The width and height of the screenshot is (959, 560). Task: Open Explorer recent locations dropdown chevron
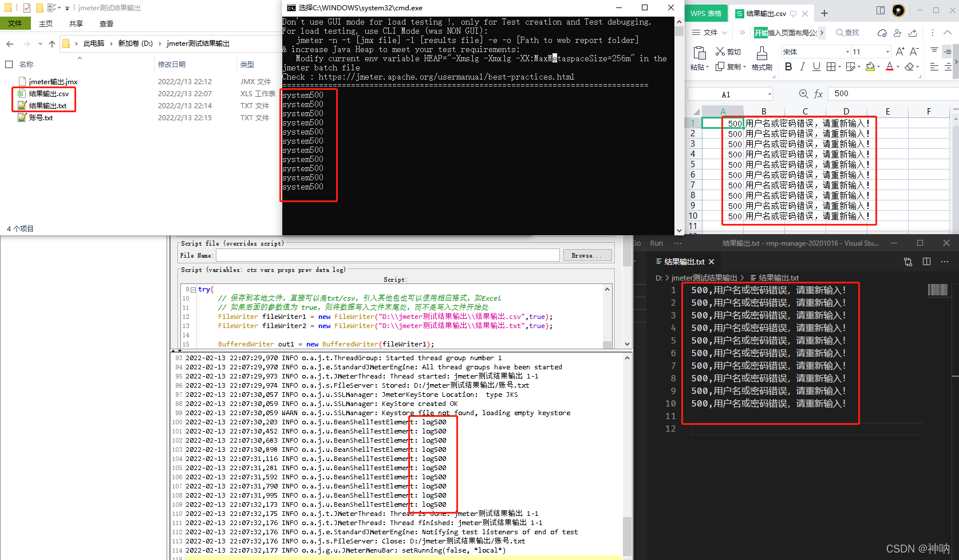tap(40, 44)
